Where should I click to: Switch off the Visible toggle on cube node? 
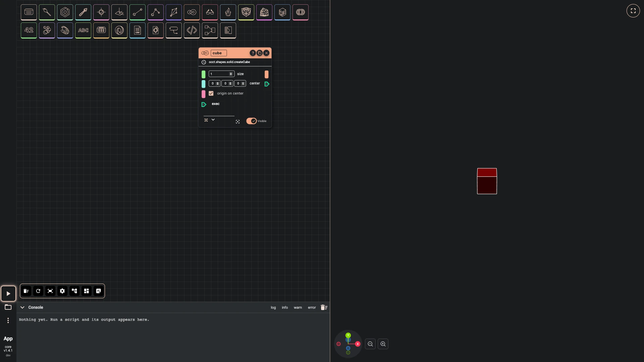click(x=252, y=121)
